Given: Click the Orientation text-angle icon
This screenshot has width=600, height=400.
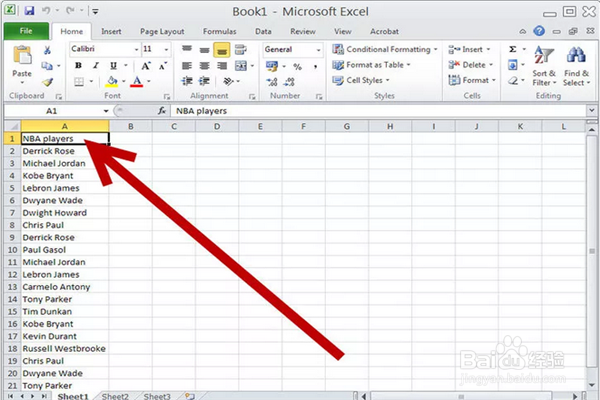Looking at the screenshot, I should (x=228, y=81).
